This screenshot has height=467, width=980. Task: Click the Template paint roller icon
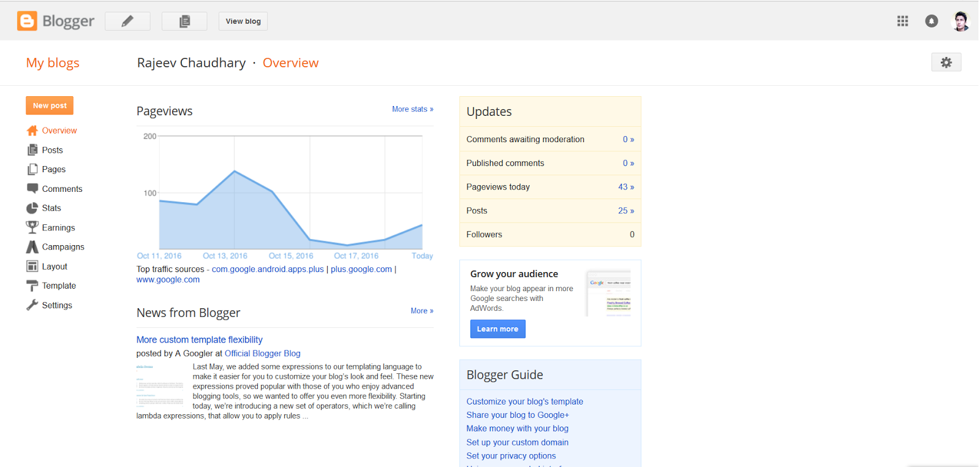coord(32,286)
